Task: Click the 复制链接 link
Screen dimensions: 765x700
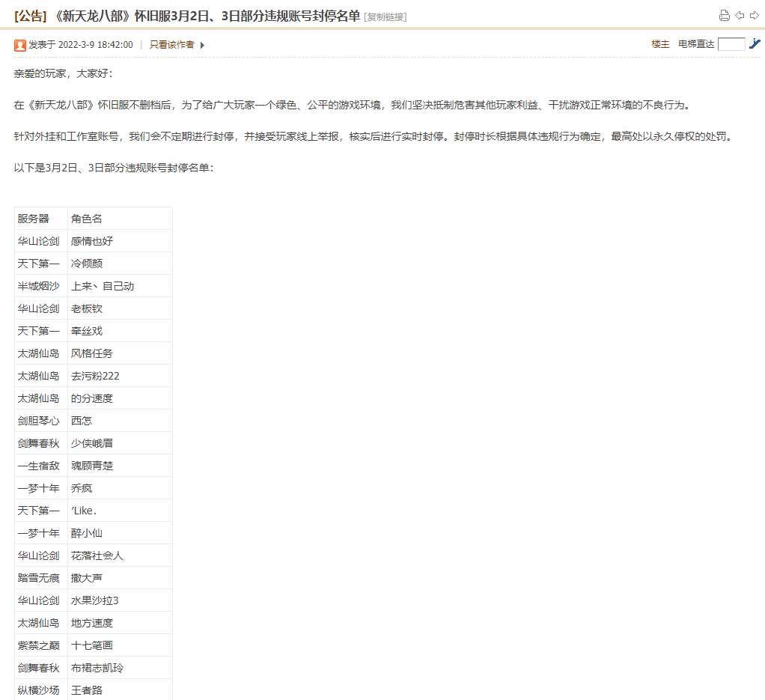Action: point(385,17)
